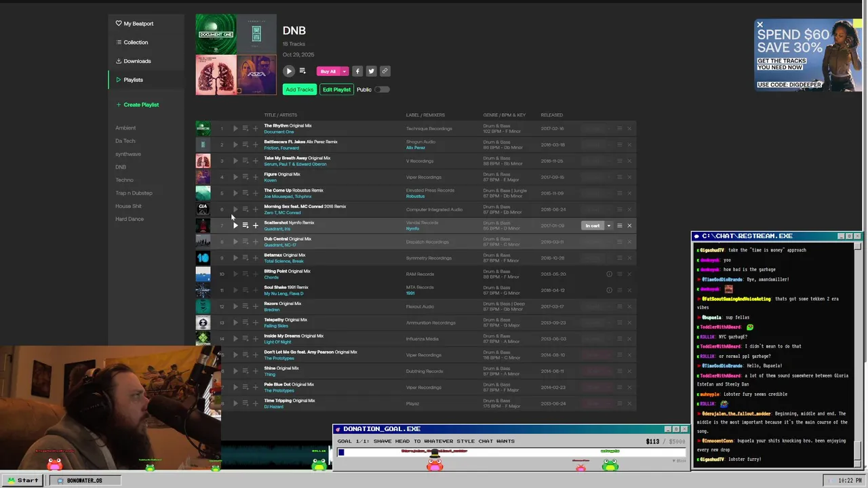Add Telepathy to playlist via plus icon
This screenshot has width=868, height=488.
(x=256, y=323)
